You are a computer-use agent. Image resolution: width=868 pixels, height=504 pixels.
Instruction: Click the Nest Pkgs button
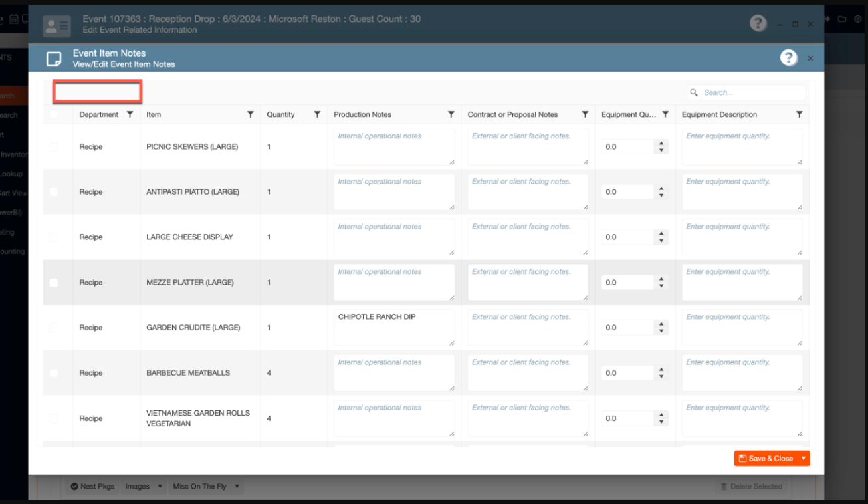click(x=92, y=487)
